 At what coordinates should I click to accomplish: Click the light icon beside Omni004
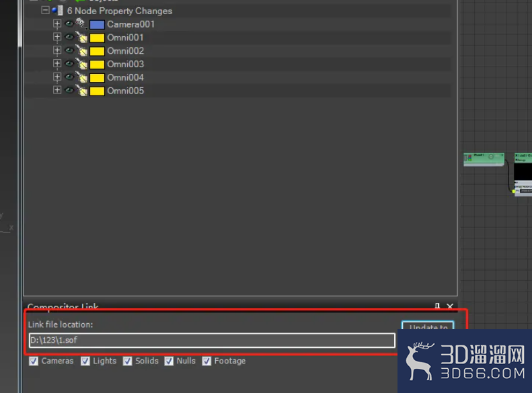(x=81, y=77)
